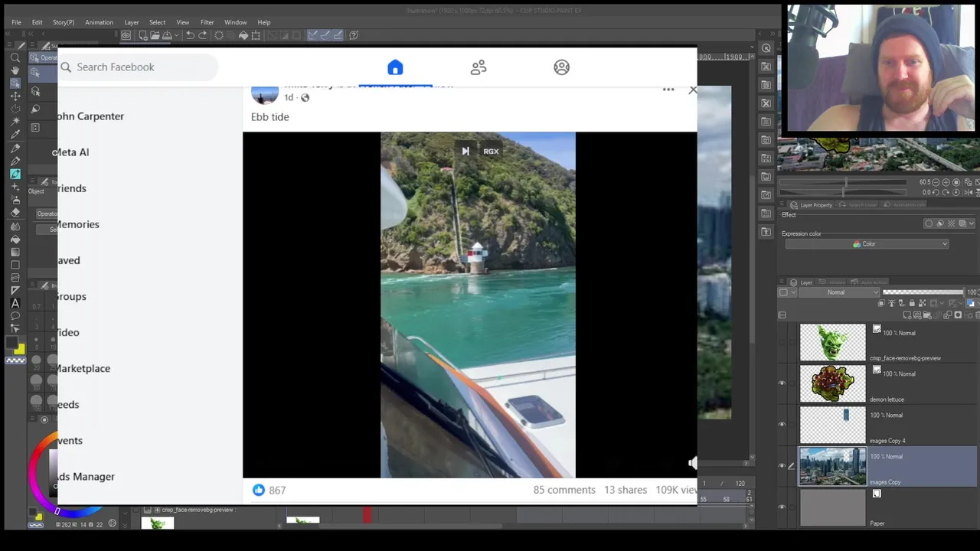Open the 85 comments link
This screenshot has width=980, height=551.
click(564, 490)
